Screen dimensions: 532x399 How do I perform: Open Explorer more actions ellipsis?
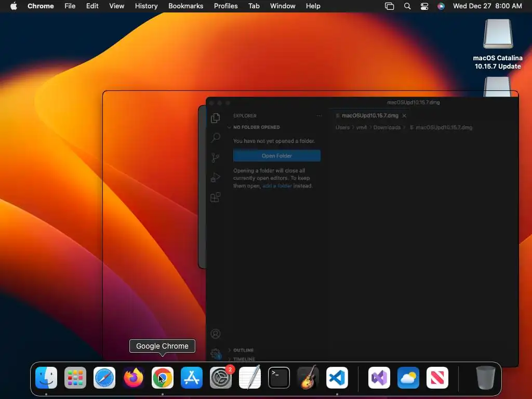pos(319,116)
